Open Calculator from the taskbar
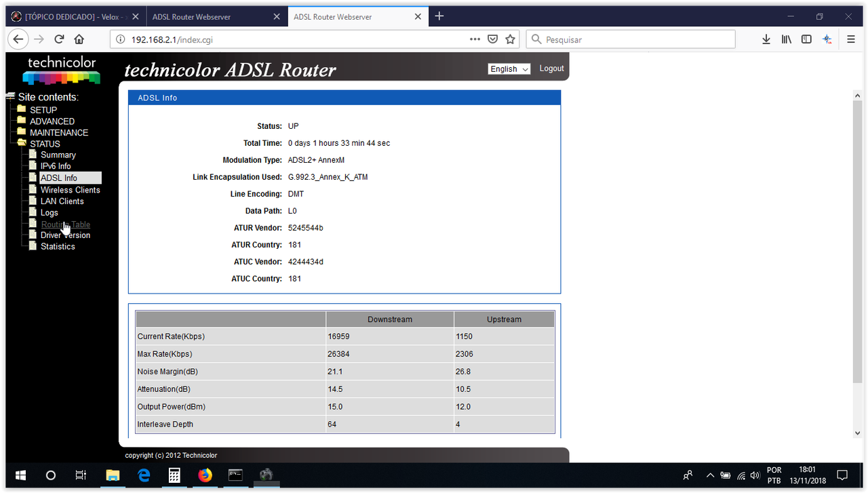The height and width of the screenshot is (493, 868). [174, 475]
